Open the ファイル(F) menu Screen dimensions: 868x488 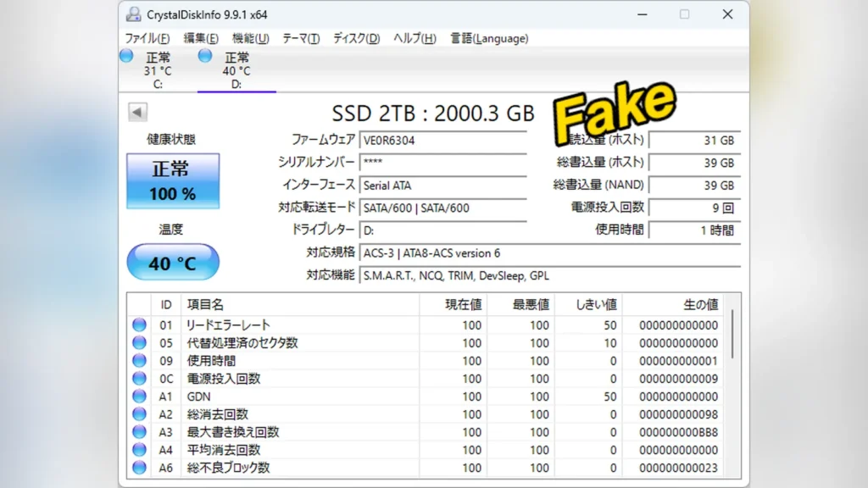pyautogui.click(x=147, y=38)
